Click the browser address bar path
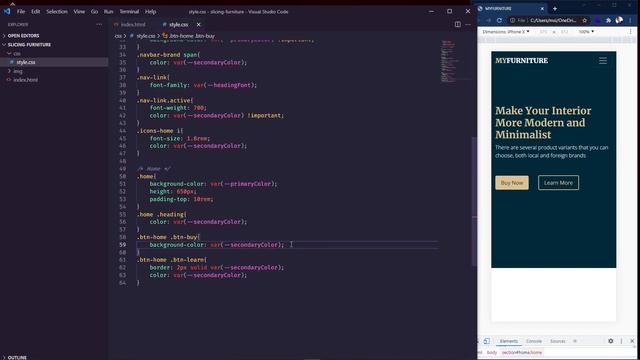 pos(553,20)
